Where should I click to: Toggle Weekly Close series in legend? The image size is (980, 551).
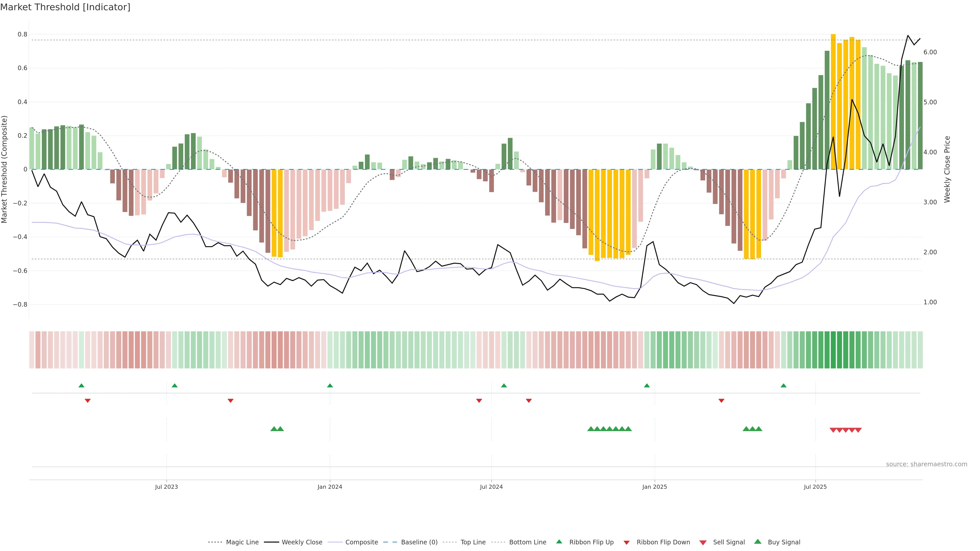click(x=302, y=542)
